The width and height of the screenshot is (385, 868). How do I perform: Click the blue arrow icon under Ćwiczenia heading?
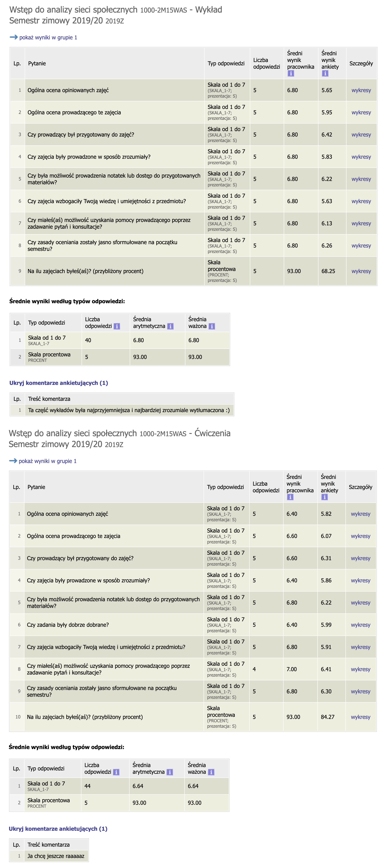tap(13, 461)
